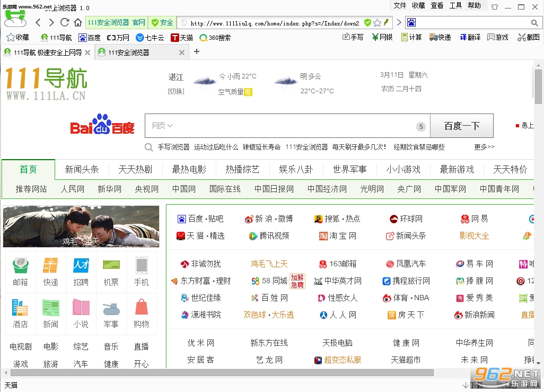Click the vertical scrollbar thumb
The width and height of the screenshot is (544, 392).
[538, 86]
